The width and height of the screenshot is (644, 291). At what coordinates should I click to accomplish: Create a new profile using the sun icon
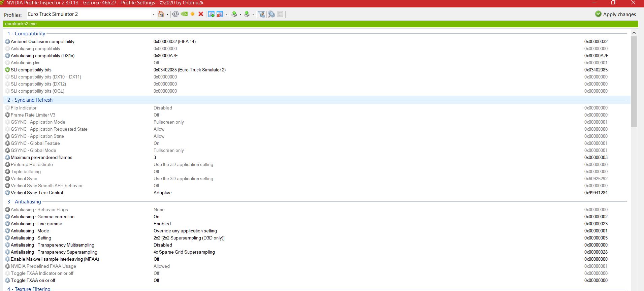click(193, 14)
